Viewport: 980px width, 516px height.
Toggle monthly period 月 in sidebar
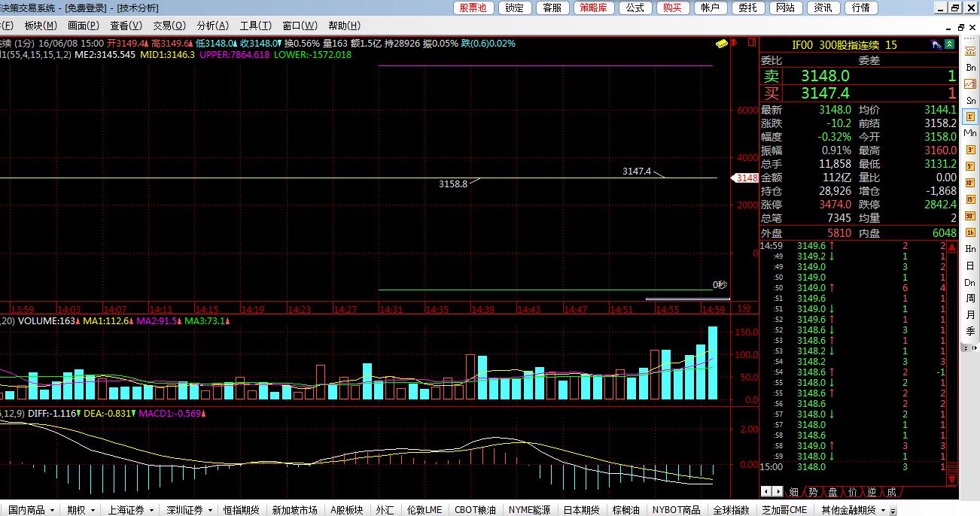click(970, 315)
